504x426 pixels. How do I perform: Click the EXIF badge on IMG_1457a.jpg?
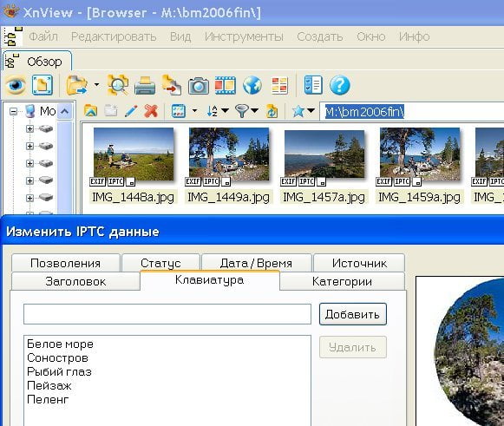point(288,181)
